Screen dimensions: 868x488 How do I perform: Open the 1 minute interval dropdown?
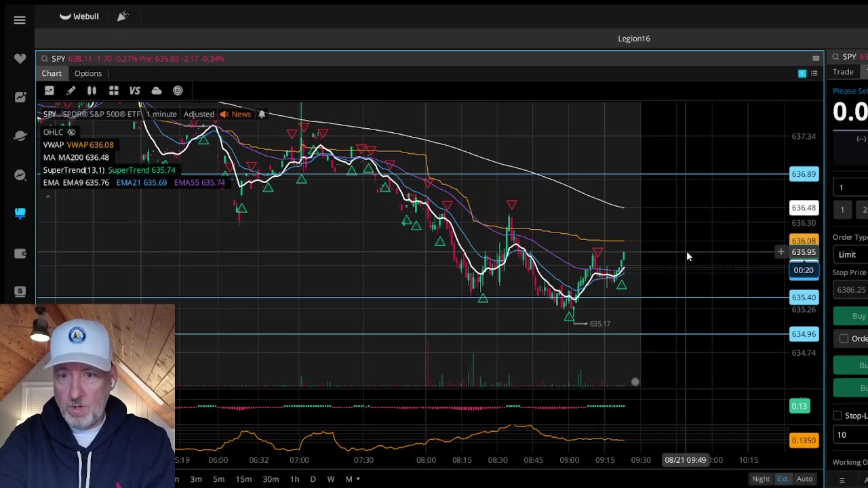[161, 115]
